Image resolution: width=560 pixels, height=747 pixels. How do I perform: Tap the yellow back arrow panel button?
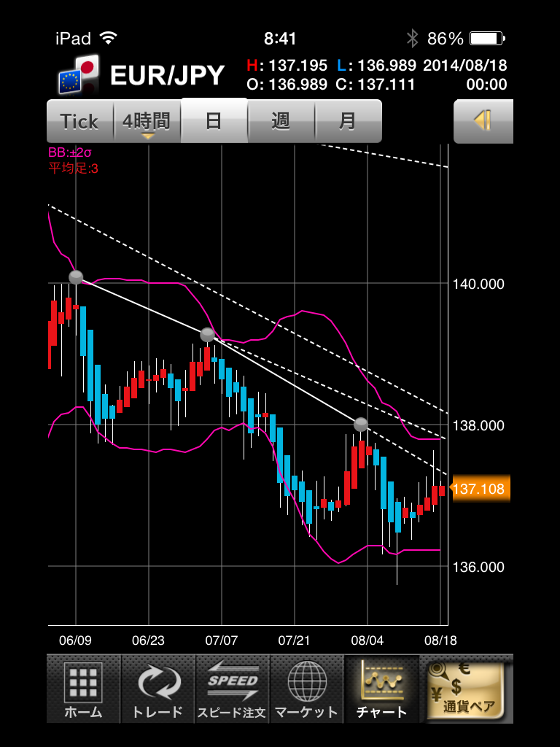coord(483,122)
